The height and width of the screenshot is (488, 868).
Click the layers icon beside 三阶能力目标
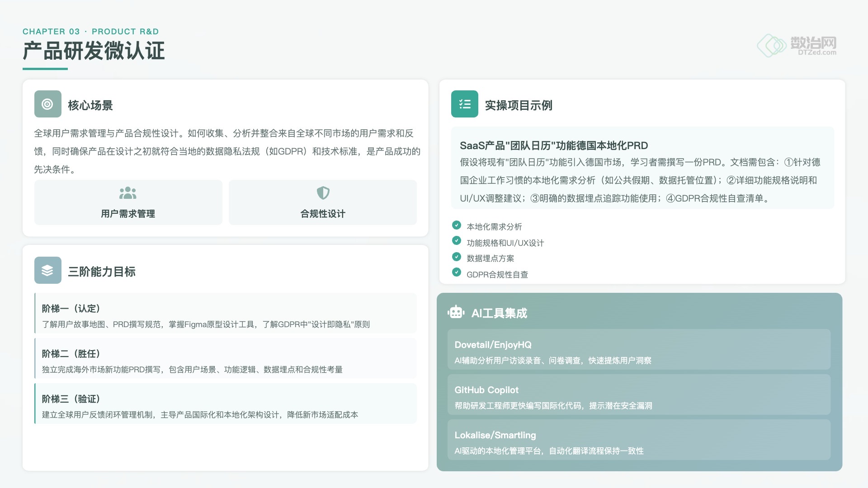[47, 270]
